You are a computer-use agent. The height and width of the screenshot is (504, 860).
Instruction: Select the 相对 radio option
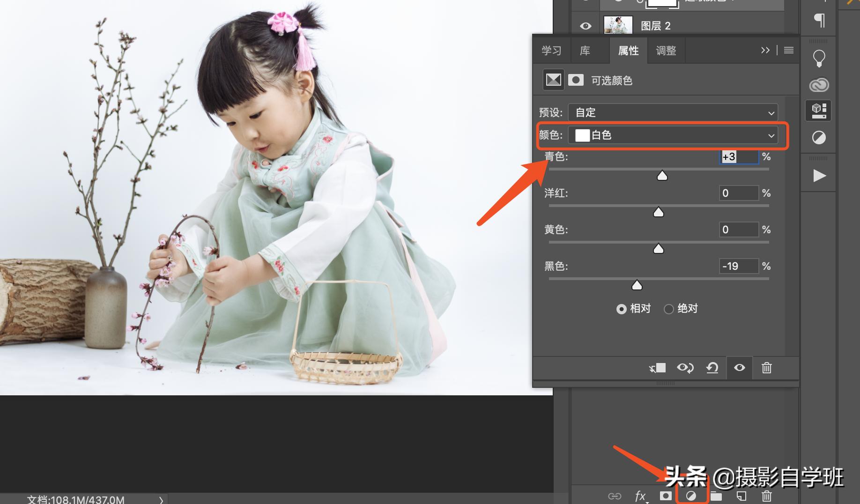622,309
